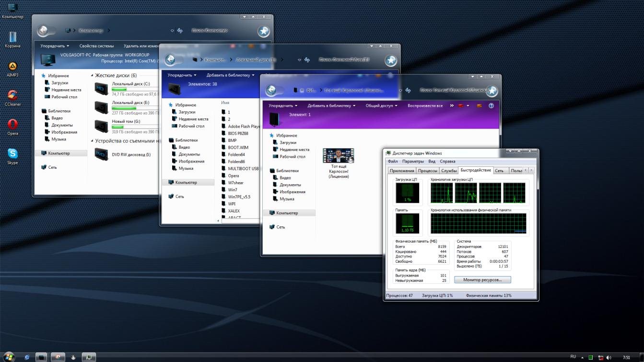Launch CCleaner from the desktop
Image resolution: width=644 pixels, height=362 pixels.
pos(12,96)
